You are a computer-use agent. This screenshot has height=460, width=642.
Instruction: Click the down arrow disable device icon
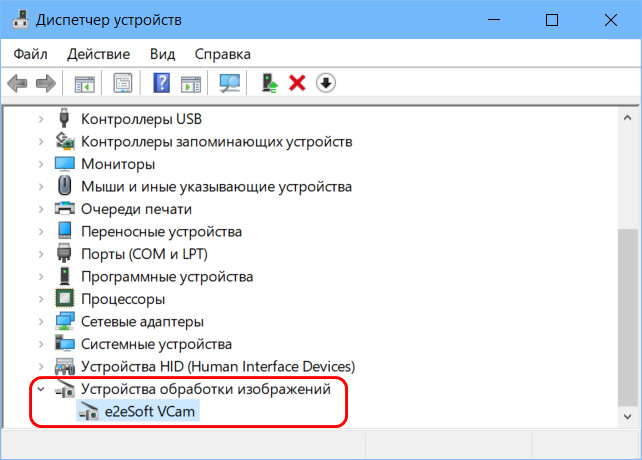[326, 83]
